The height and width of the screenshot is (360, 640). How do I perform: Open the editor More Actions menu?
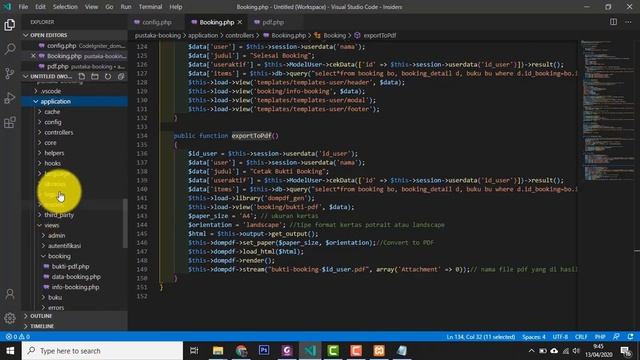coord(628,22)
